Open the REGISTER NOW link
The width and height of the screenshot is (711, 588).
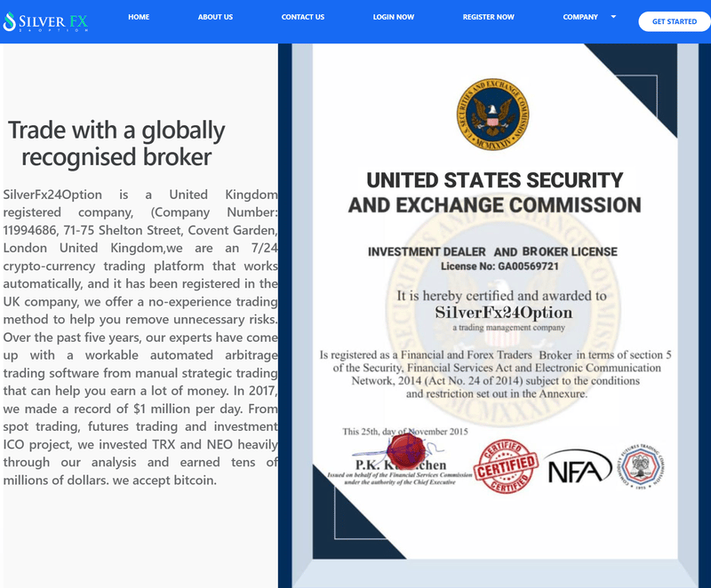pos(488,17)
